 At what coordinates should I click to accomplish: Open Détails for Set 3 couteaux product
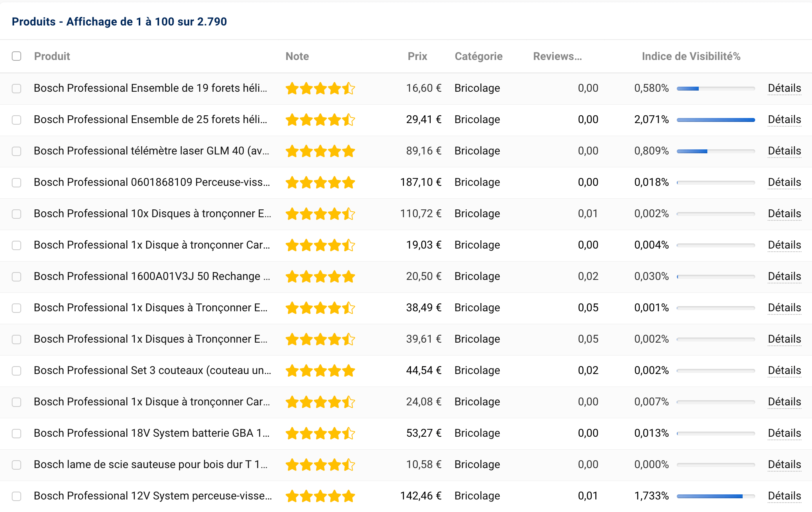(784, 370)
